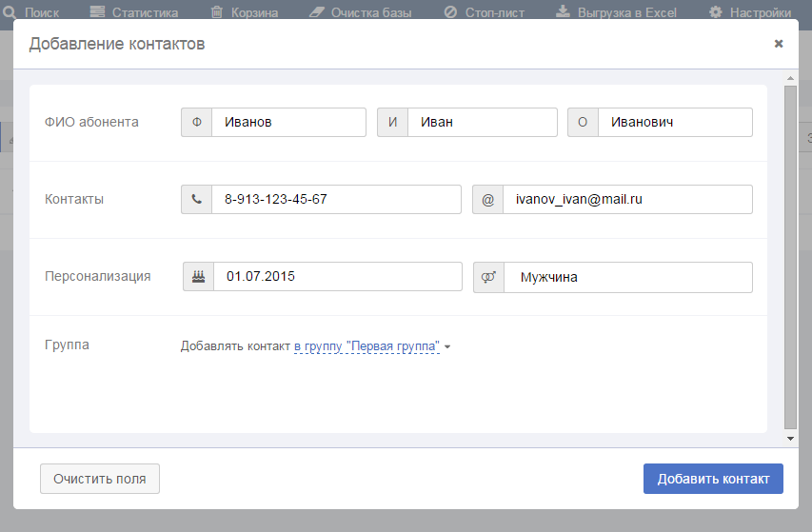812x532 pixels.
Task: Click the search magnifier icon in top menu
Action: coord(10,11)
